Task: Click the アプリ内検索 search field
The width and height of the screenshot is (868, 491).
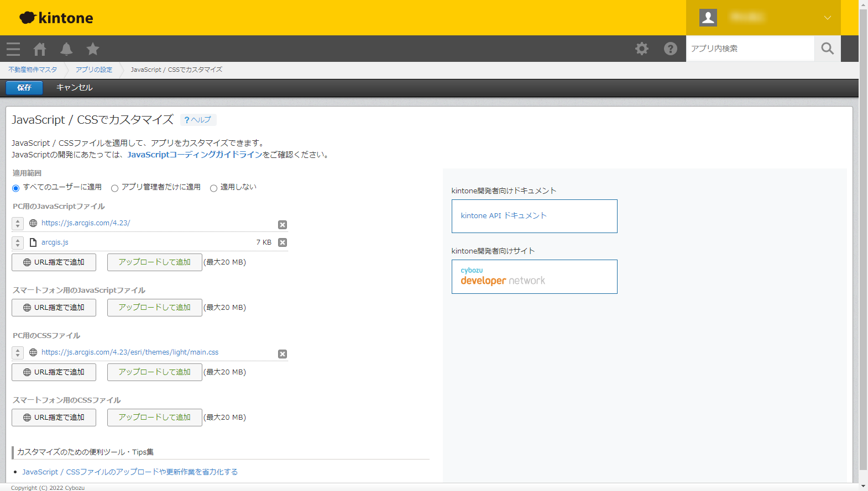Action: [x=750, y=49]
